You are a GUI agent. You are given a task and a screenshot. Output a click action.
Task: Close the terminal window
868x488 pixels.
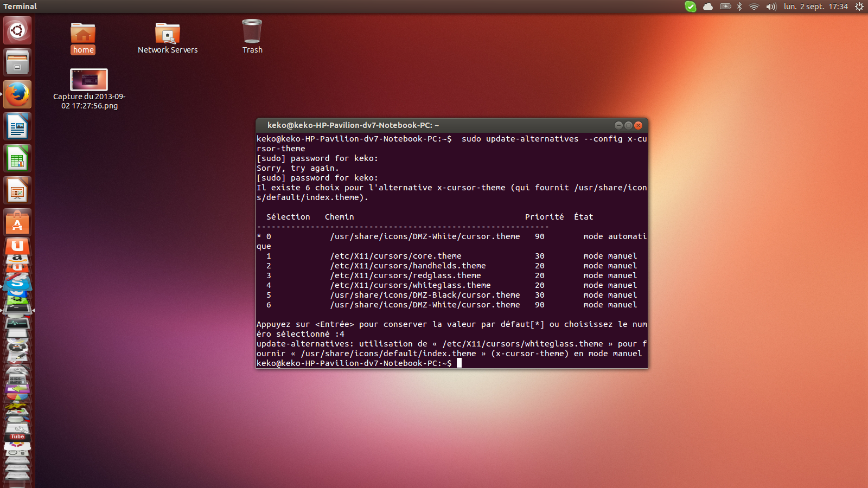[639, 125]
